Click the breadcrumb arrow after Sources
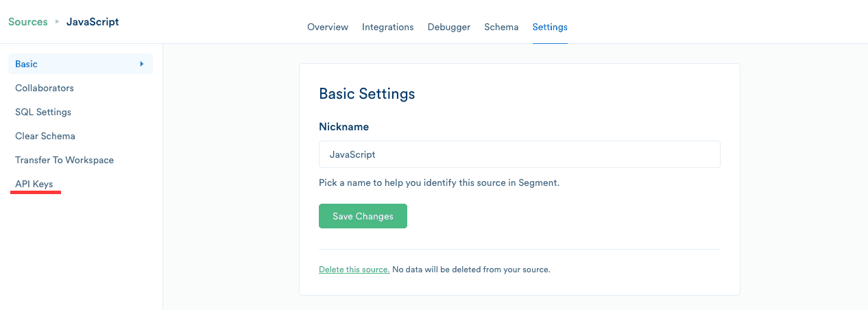The image size is (868, 310). (x=57, y=22)
